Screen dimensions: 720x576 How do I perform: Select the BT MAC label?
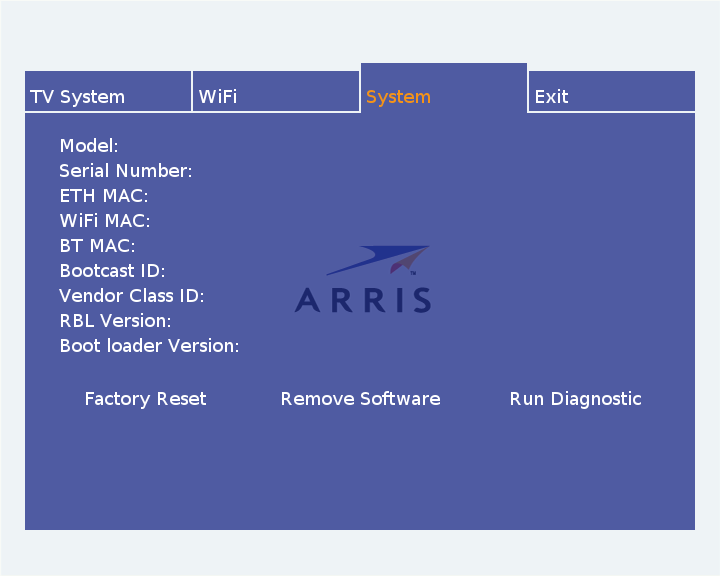97,246
